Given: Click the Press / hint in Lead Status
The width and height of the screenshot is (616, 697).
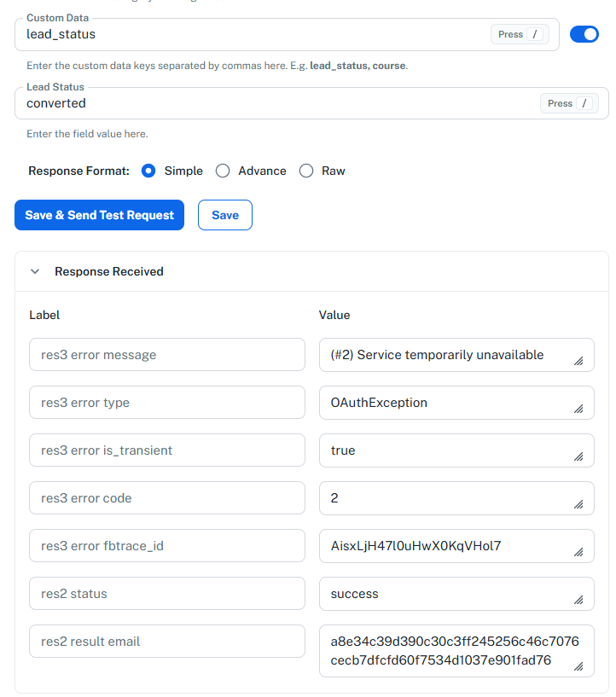Looking at the screenshot, I should (569, 103).
